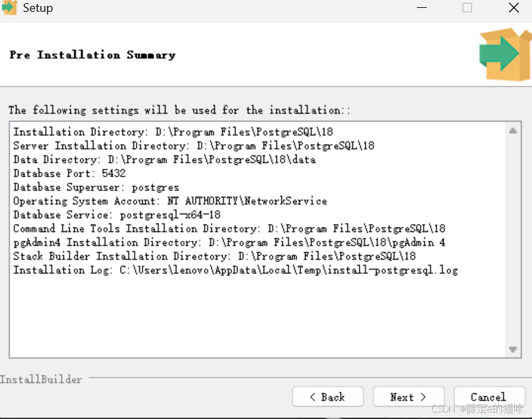
Task: Select the Database Superuser: postgres line
Action: pyautogui.click(x=97, y=187)
